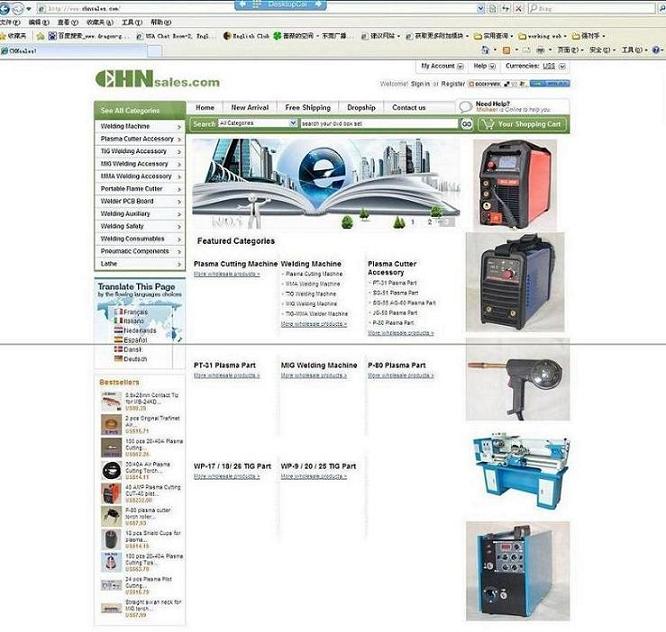This screenshot has width=666, height=632.
Task: Select Deutsch flag language
Action: point(131,359)
